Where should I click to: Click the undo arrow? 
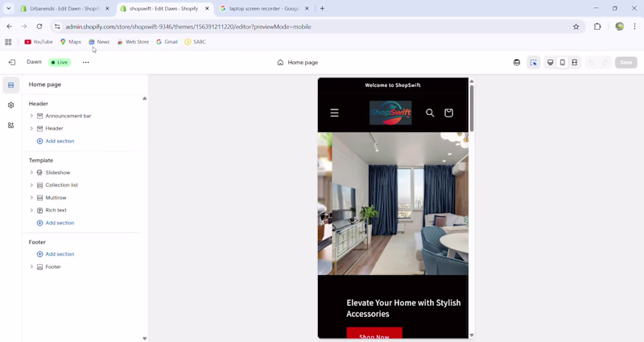click(592, 63)
